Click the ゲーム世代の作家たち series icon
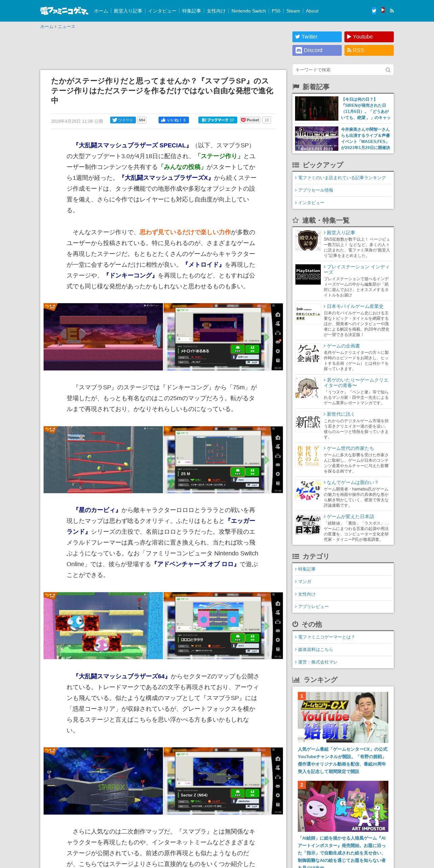The image size is (434, 868). pos(308,456)
